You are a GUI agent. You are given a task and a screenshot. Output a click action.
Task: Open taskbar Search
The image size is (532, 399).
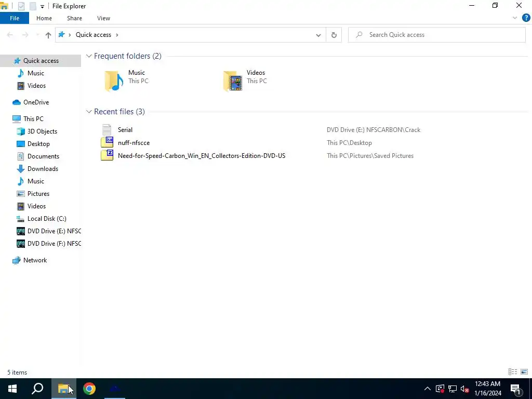coord(37,389)
